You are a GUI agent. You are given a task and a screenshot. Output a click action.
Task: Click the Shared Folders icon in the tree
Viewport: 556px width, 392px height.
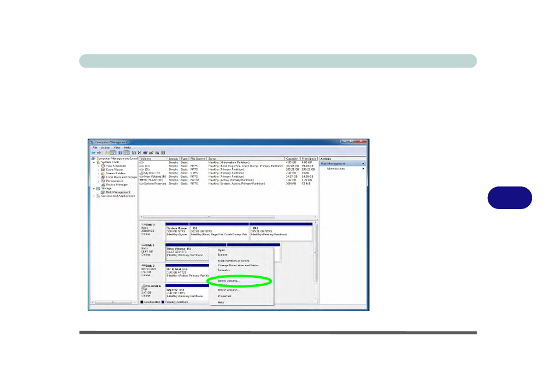coord(103,174)
